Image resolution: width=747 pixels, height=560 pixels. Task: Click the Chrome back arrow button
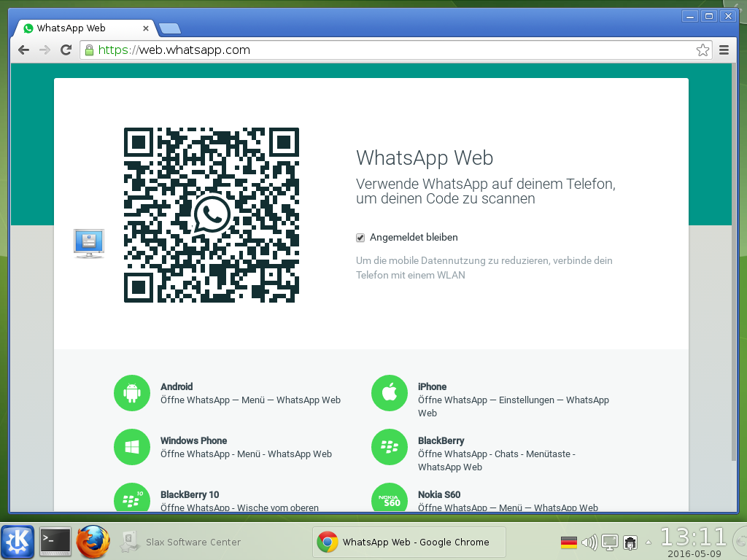click(23, 50)
